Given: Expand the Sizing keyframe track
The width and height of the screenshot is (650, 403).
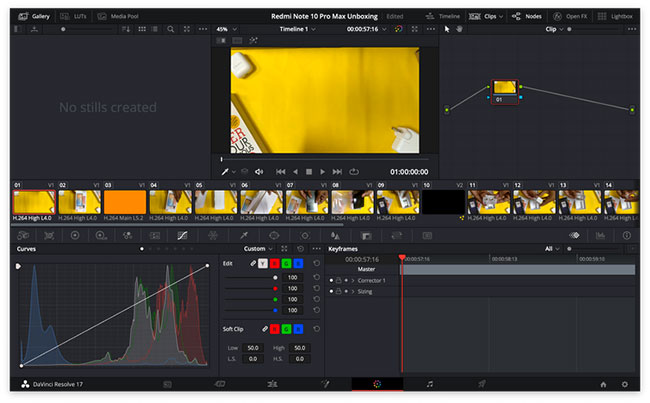Looking at the screenshot, I should coord(353,292).
